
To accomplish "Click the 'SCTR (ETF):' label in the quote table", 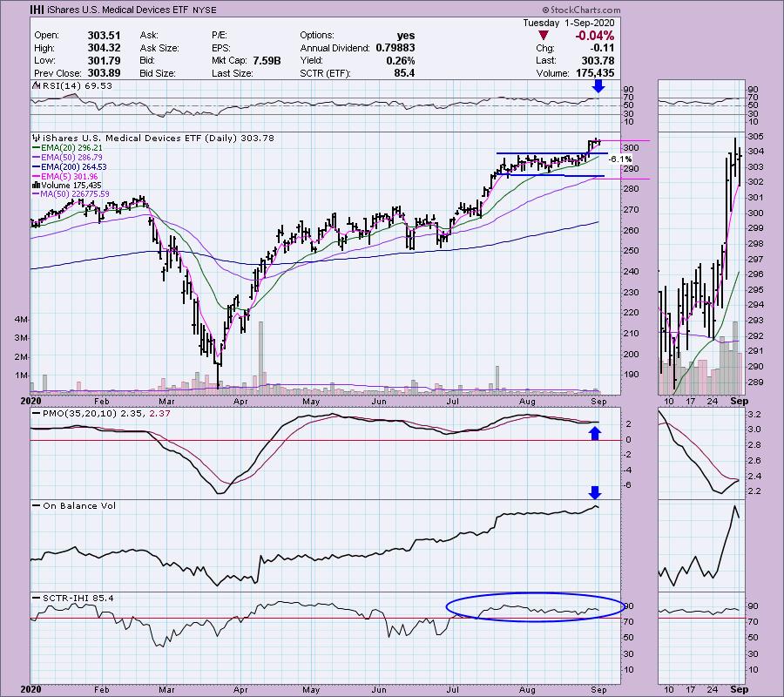I will coord(325,73).
